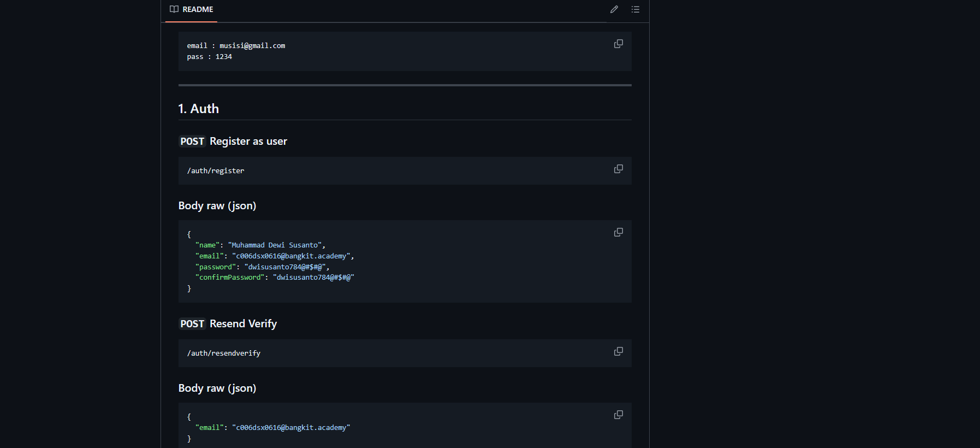Click the POST badge next to Resend Verify
980x448 pixels.
coord(192,324)
